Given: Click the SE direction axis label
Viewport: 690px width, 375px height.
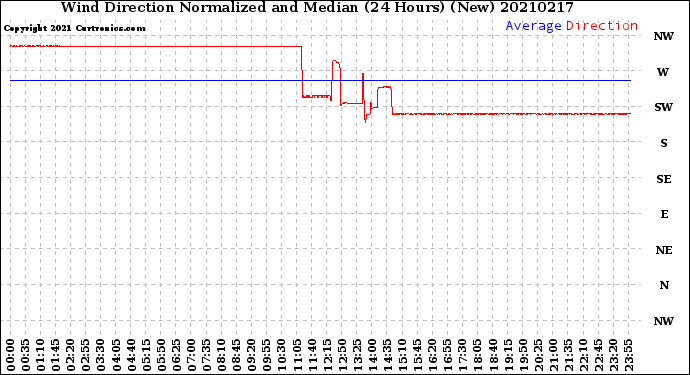Looking at the screenshot, I should point(664,179).
